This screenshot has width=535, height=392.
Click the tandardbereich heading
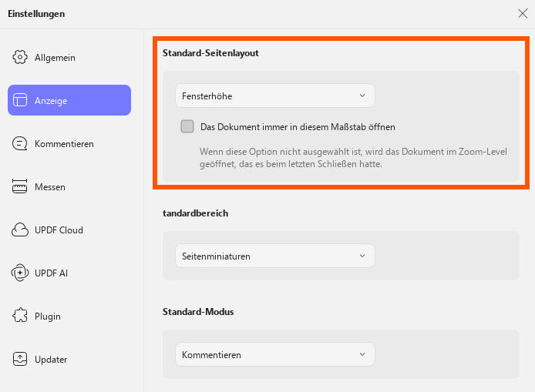click(x=196, y=213)
